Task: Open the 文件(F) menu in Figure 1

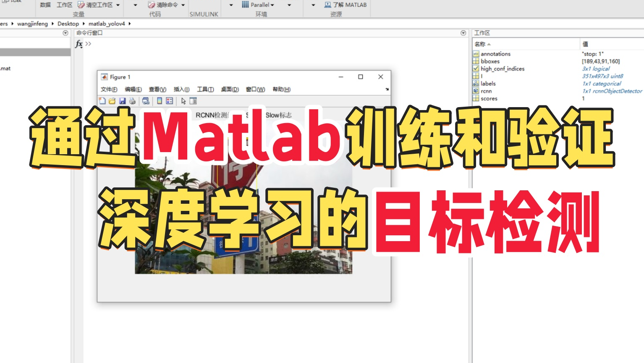Action: tap(109, 89)
